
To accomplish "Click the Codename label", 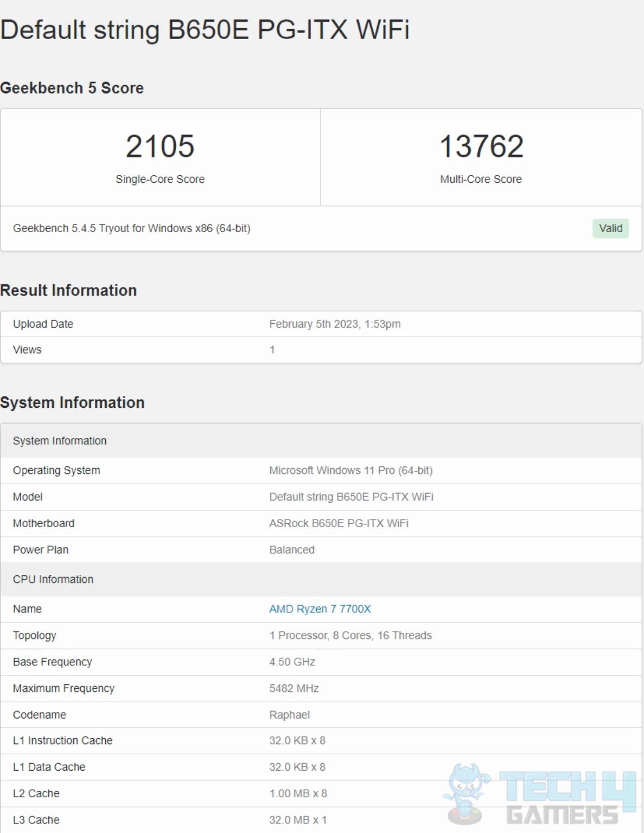I will pos(40,715).
